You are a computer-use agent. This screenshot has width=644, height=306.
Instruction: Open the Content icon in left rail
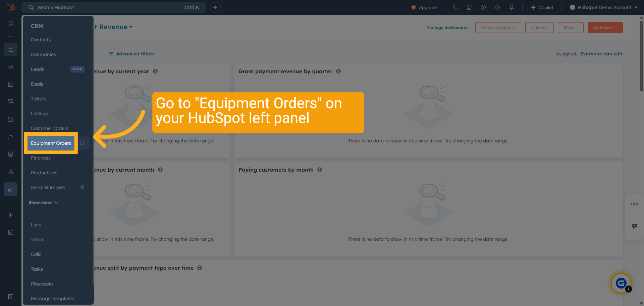pyautogui.click(x=11, y=84)
